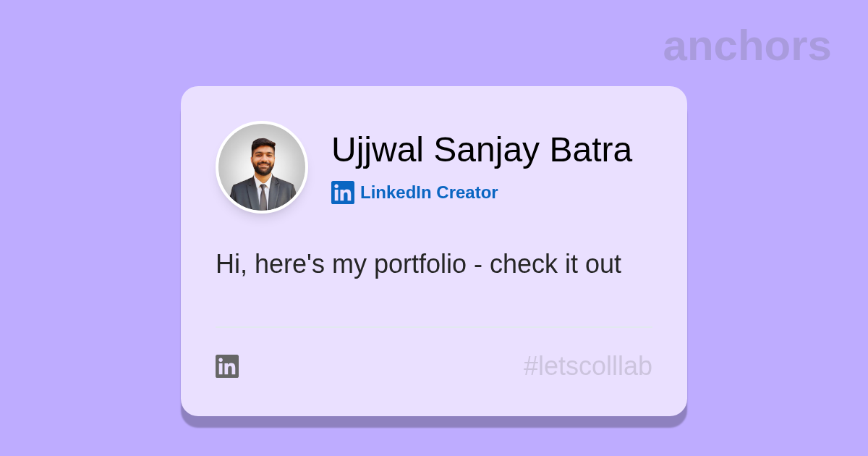Click the greeting "Hi," in the message
The image size is (868, 456).
click(231, 264)
